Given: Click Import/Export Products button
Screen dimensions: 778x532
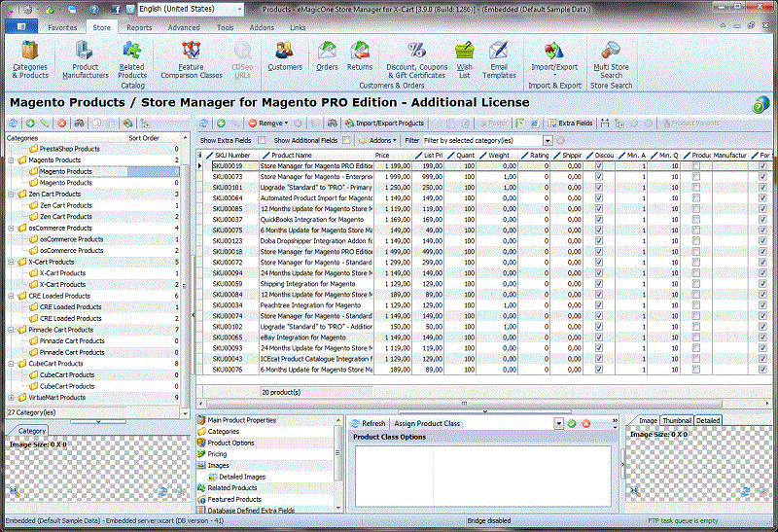Looking at the screenshot, I should 384,124.
